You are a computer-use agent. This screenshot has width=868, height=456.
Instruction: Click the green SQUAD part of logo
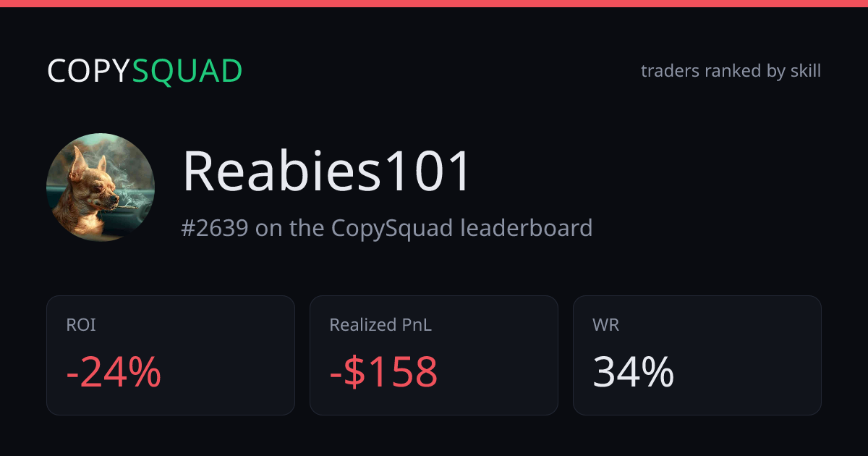(187, 71)
